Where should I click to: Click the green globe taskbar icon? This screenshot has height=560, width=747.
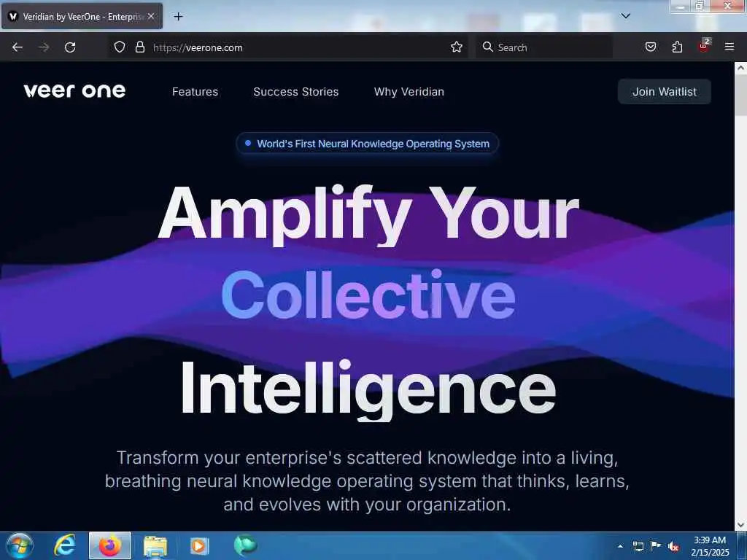click(x=245, y=545)
